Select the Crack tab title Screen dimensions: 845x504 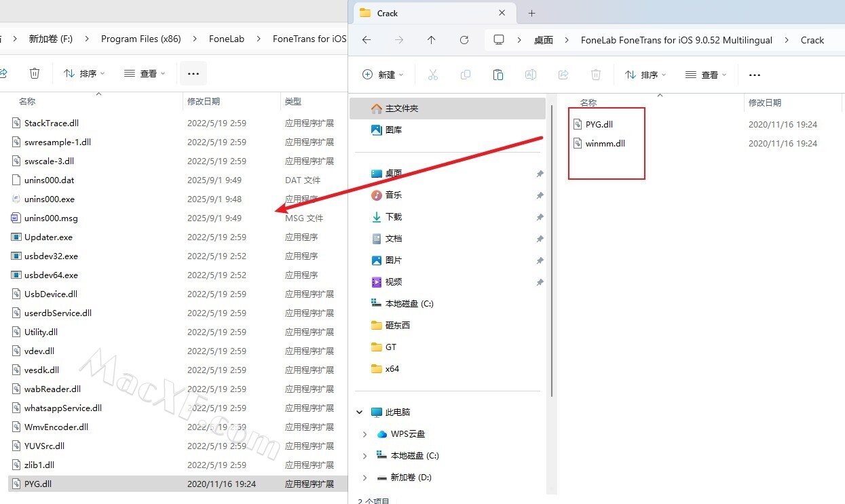coord(388,13)
